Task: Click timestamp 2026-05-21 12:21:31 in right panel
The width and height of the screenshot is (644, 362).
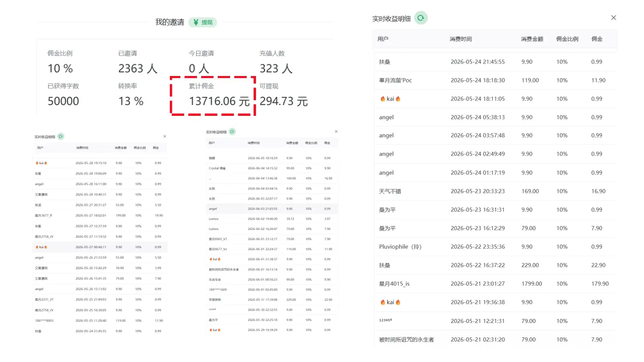Action: pos(478,321)
